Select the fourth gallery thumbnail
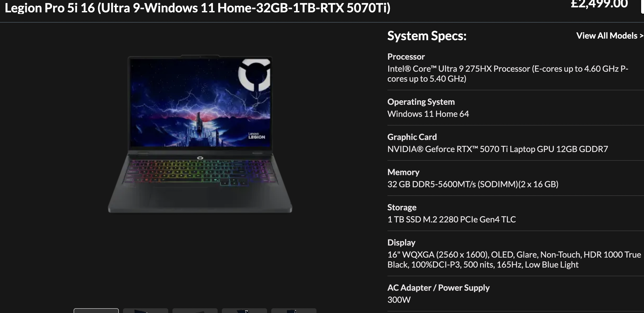This screenshot has width=644, height=313. pyautogui.click(x=244, y=311)
